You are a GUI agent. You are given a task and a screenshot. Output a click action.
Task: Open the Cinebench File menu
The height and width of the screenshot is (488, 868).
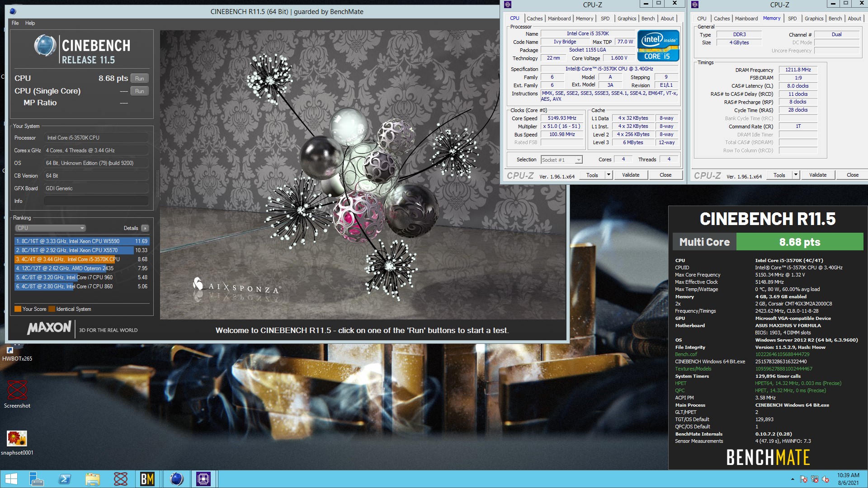[15, 23]
